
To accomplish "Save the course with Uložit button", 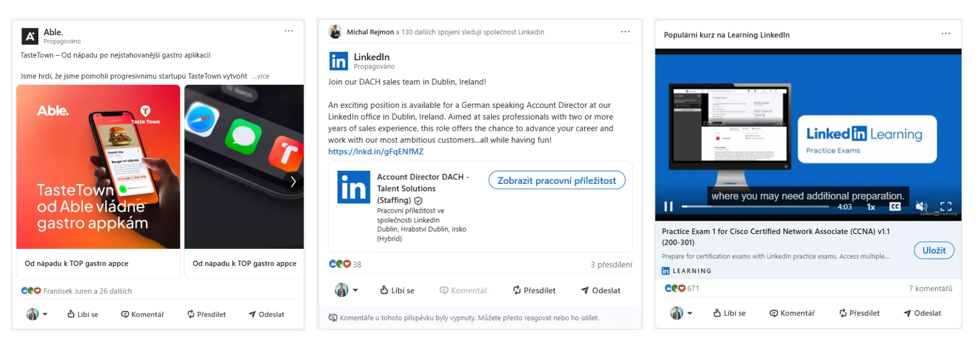I will tap(933, 250).
